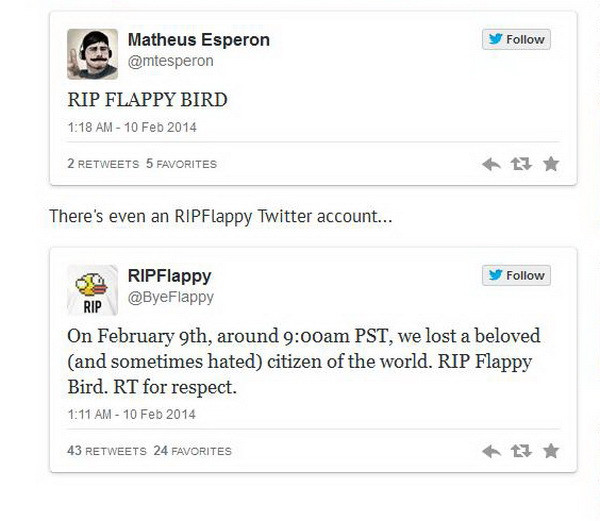
Task: Reply to the RIPFlappy tweet
Action: (x=491, y=451)
